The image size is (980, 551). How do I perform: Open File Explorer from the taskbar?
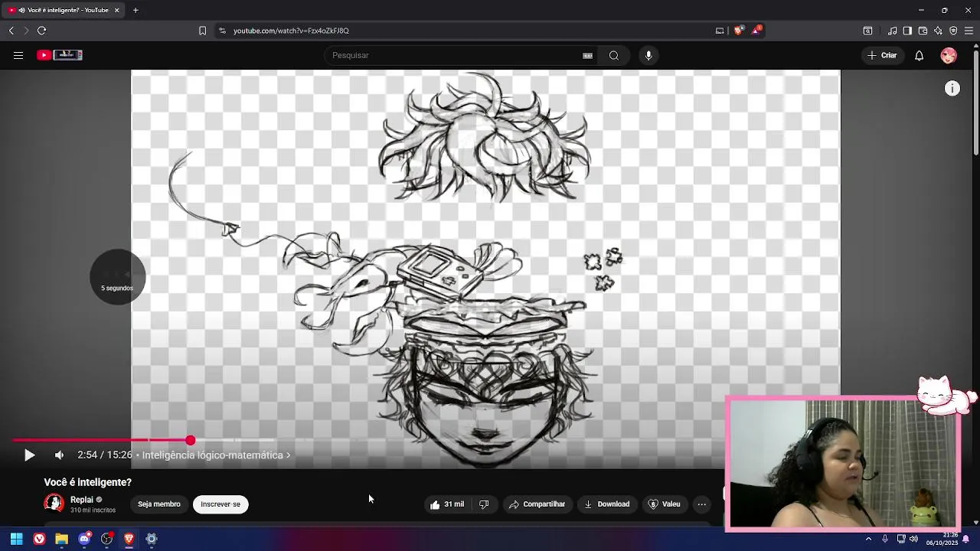(61, 539)
